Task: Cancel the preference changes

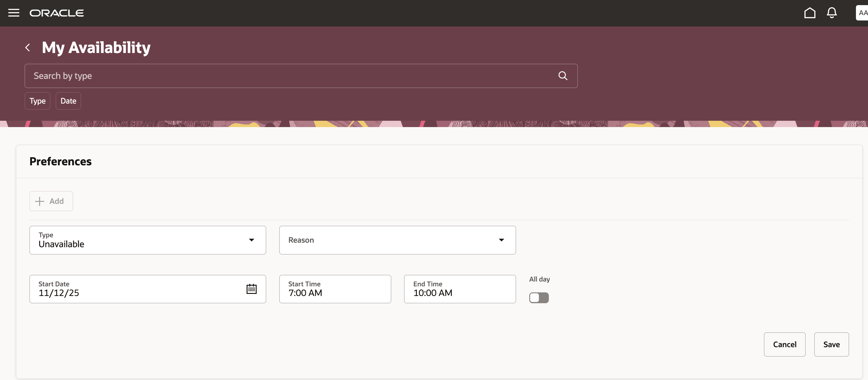Action: click(785, 344)
